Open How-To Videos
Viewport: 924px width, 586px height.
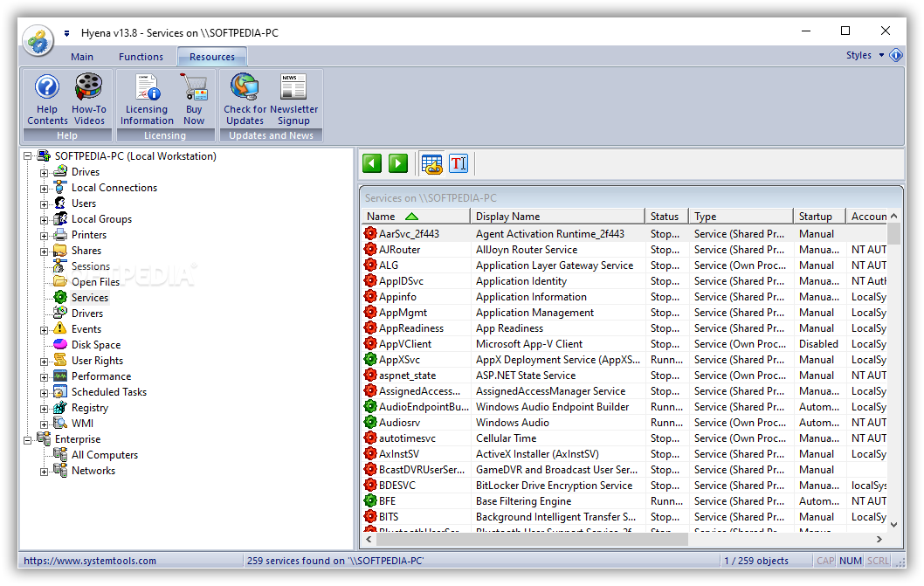[89, 99]
